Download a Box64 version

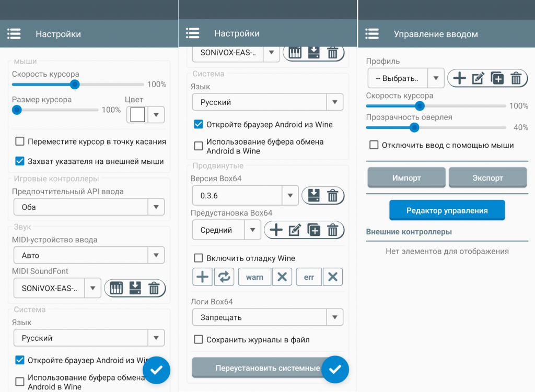[313, 196]
